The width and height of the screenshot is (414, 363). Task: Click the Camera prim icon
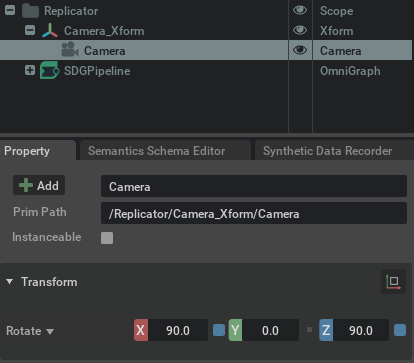(70, 50)
